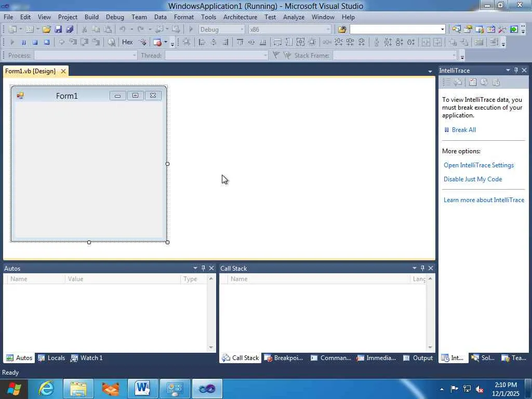Toggle auto-hide pin on Call Stack panel
The height and width of the screenshot is (399, 532).
(422, 268)
